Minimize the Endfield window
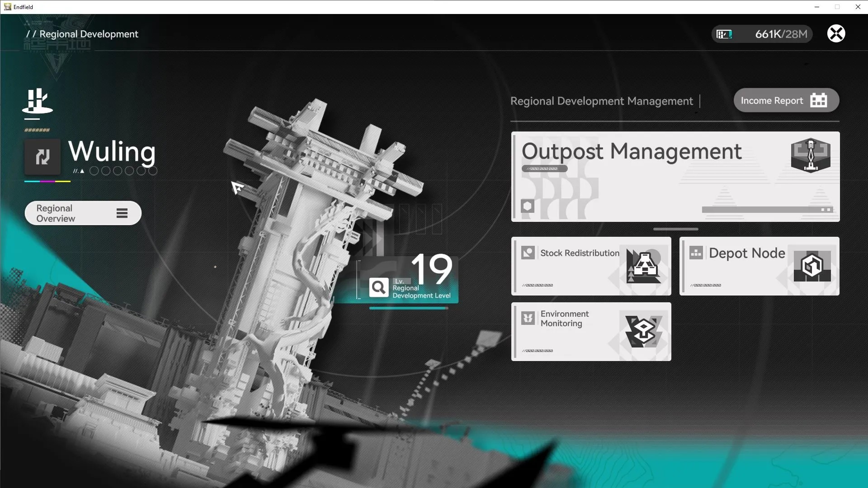This screenshot has height=488, width=868. tap(817, 7)
